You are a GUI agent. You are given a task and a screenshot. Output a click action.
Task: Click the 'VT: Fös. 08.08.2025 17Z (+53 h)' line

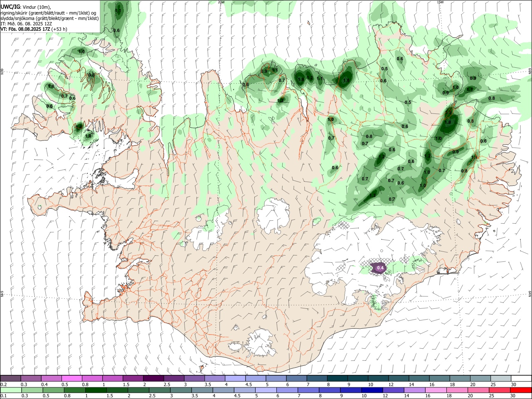[x=34, y=29]
